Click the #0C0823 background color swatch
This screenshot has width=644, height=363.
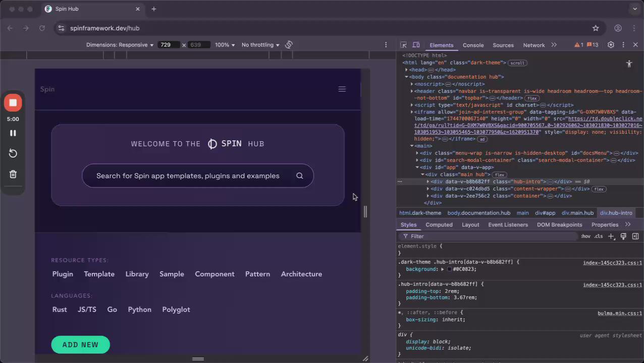click(449, 269)
